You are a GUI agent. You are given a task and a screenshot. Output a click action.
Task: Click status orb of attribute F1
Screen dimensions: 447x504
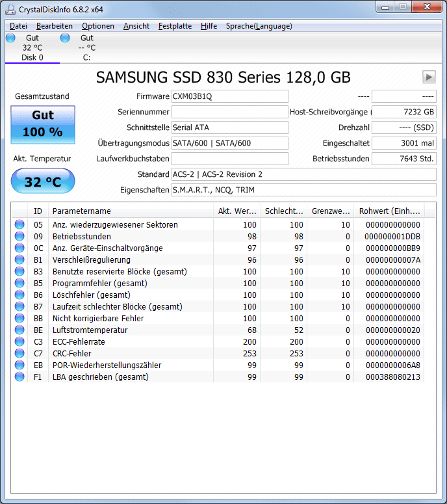pyautogui.click(x=19, y=377)
